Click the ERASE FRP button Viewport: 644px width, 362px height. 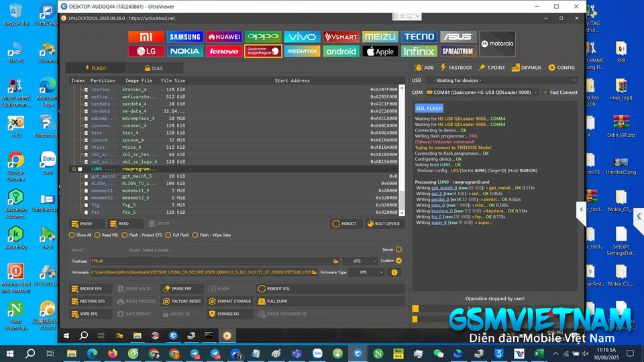[182, 289]
